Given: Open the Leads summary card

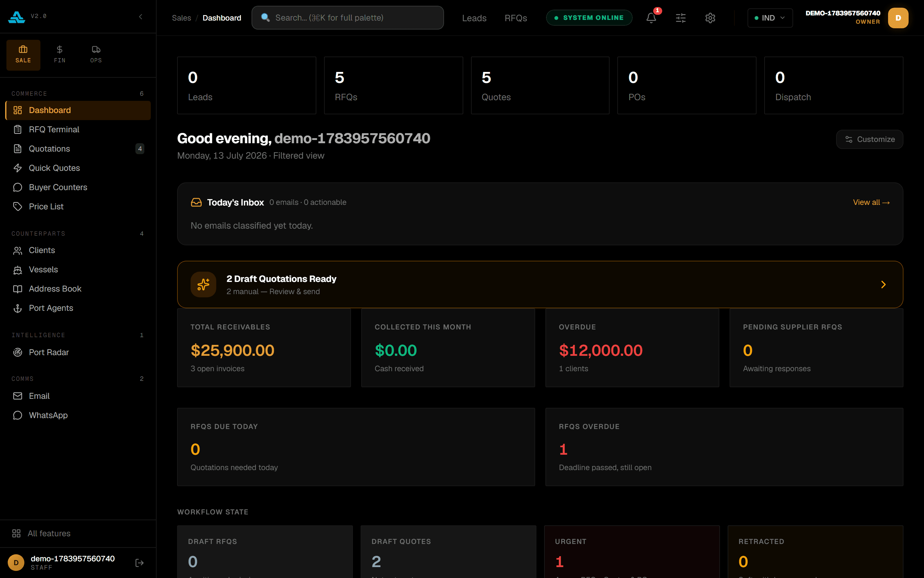Looking at the screenshot, I should pyautogui.click(x=247, y=86).
